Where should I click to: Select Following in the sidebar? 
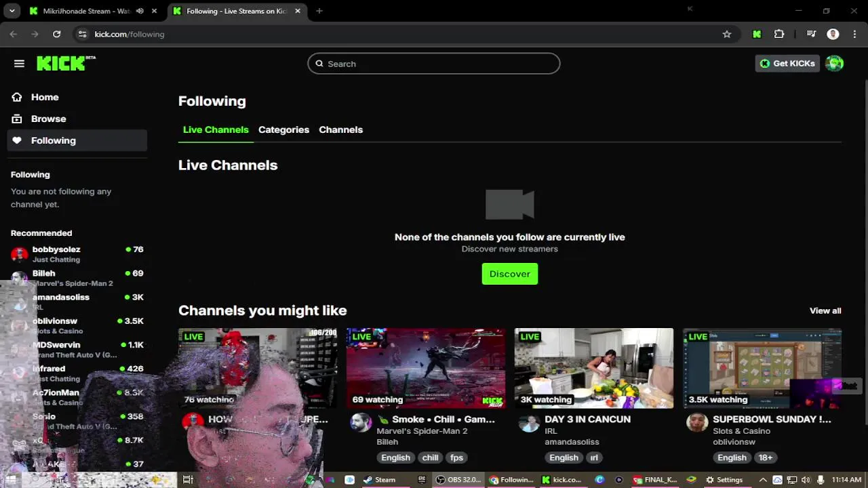coord(77,140)
